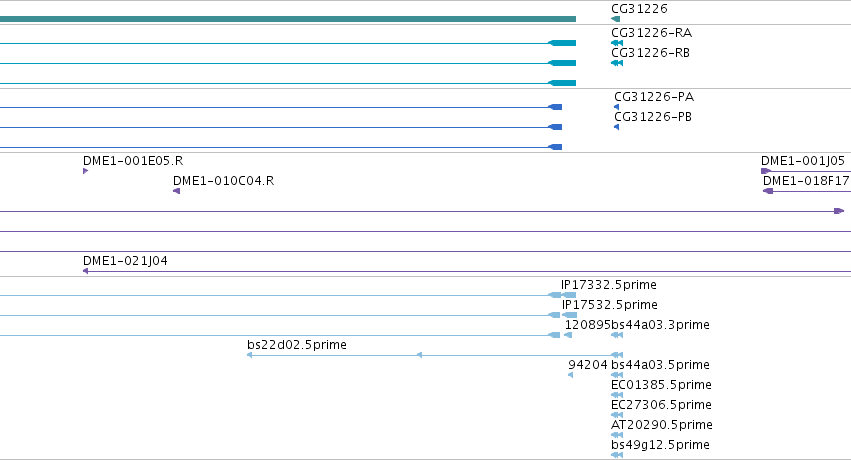Select the EC27306.5prime label
The height and width of the screenshot is (460, 851).
(661, 405)
